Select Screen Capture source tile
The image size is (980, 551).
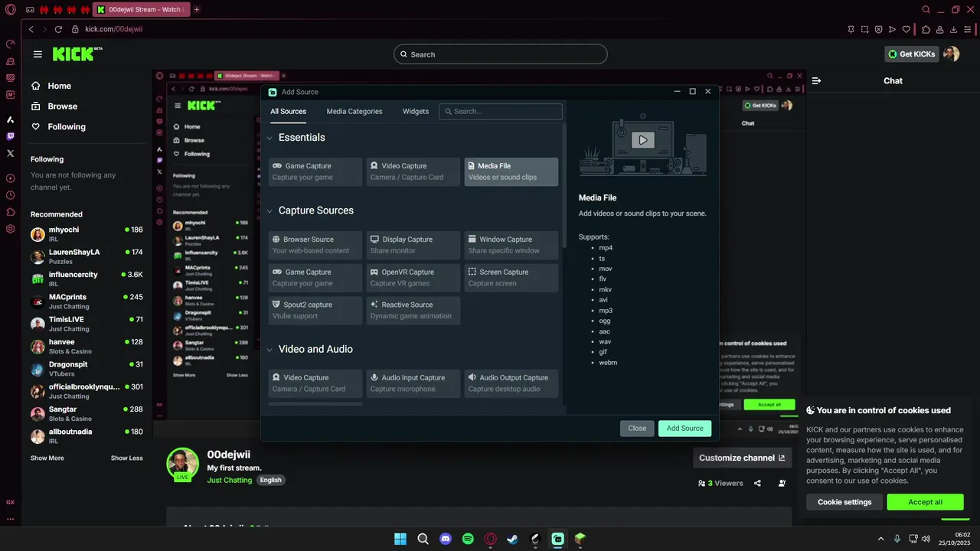(x=511, y=278)
